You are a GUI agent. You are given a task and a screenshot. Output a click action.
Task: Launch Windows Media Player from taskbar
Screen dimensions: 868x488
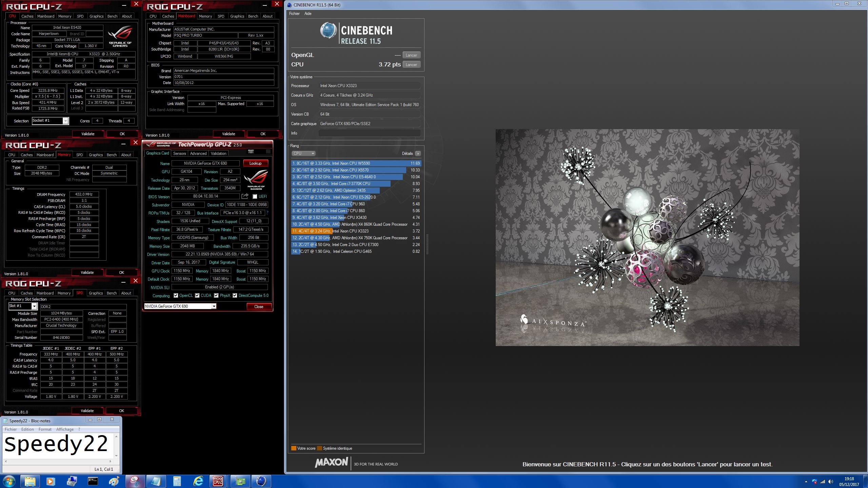tap(51, 481)
